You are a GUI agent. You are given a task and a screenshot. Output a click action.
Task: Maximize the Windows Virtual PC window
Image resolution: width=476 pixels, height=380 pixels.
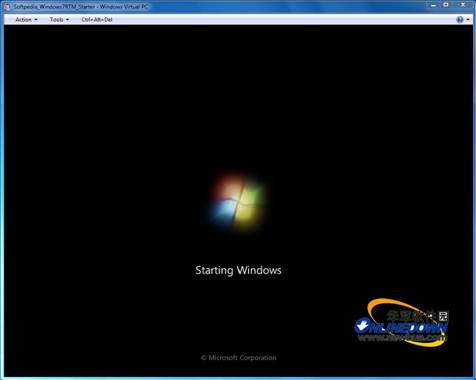[x=446, y=5]
